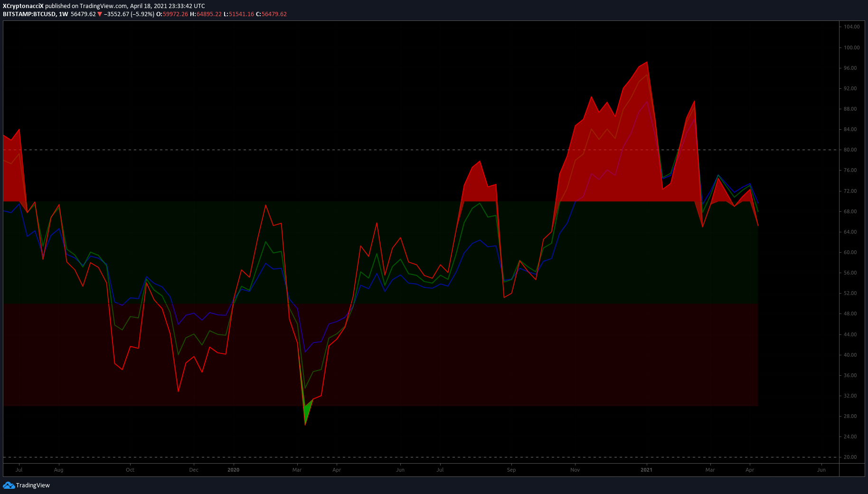868x494 pixels.
Task: Click the Nov marker on time axis
Action: [575, 470]
